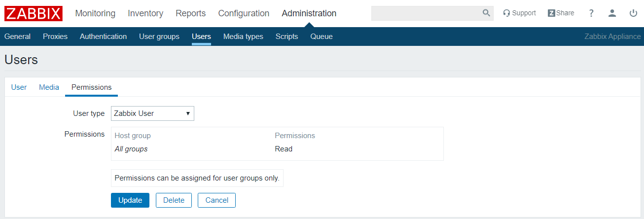Go to User groups submenu
The height and width of the screenshot is (219, 644).
[159, 36]
